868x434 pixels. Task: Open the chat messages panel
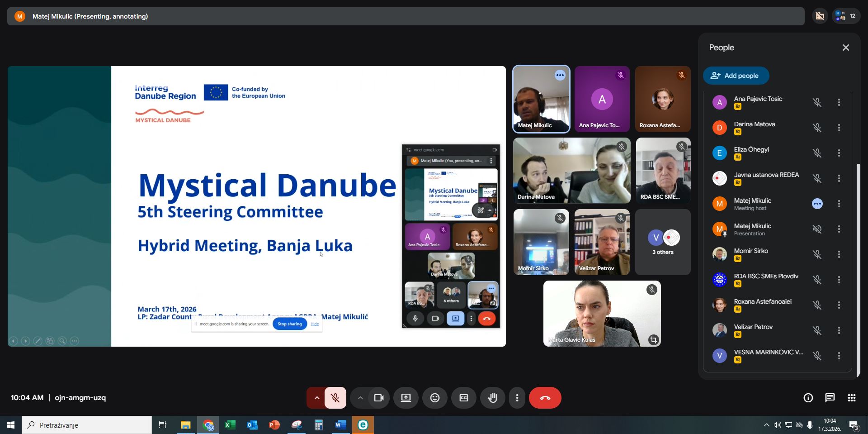click(830, 398)
